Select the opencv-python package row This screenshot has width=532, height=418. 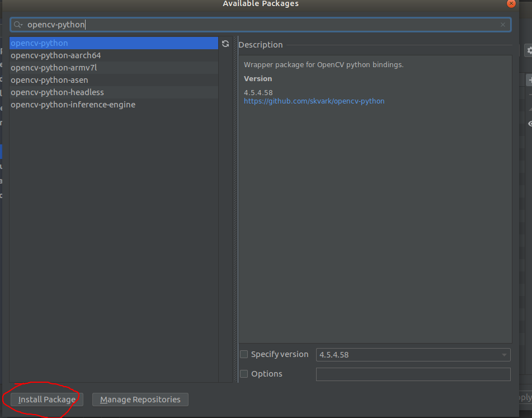pyautogui.click(x=114, y=43)
